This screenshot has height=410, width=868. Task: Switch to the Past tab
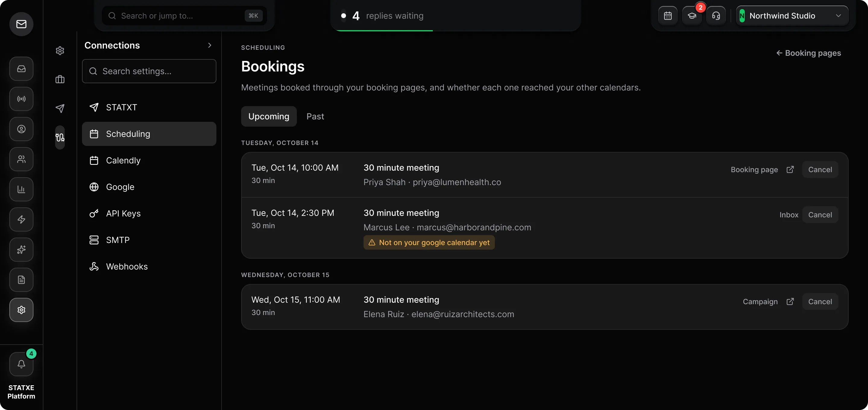pos(315,116)
